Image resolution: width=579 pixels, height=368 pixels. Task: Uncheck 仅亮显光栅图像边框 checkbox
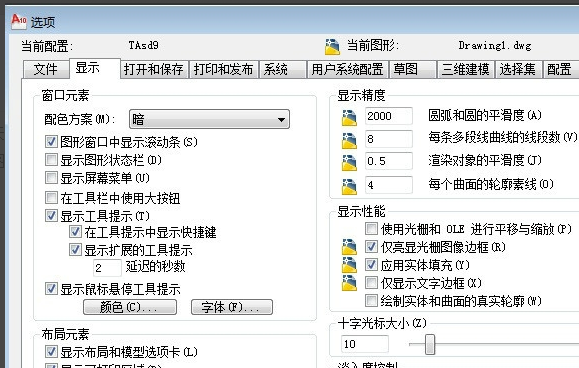click(x=371, y=247)
